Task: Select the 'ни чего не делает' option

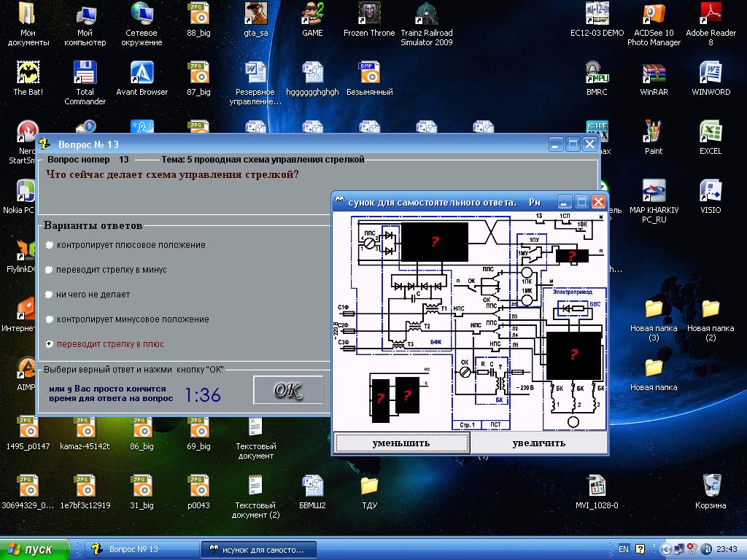Action: [50, 295]
